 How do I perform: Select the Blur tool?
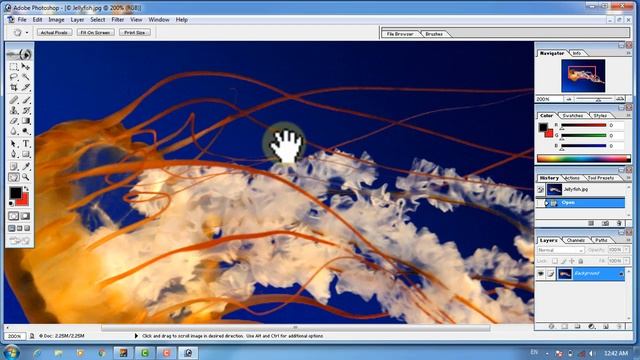13,131
